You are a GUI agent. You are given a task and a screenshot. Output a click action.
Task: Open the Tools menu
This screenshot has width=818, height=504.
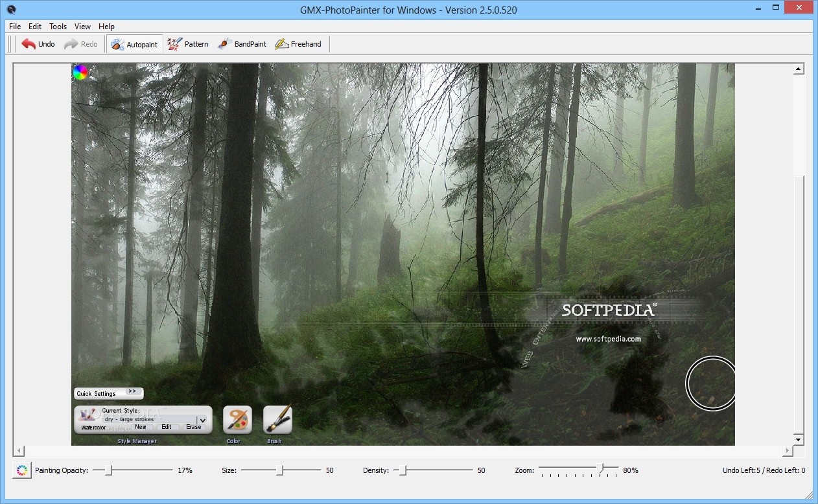click(x=58, y=27)
